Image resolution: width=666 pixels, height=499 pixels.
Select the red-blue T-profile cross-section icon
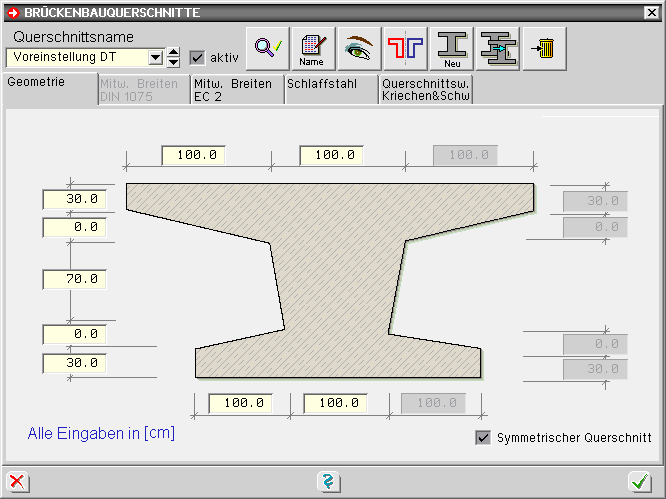(406, 48)
